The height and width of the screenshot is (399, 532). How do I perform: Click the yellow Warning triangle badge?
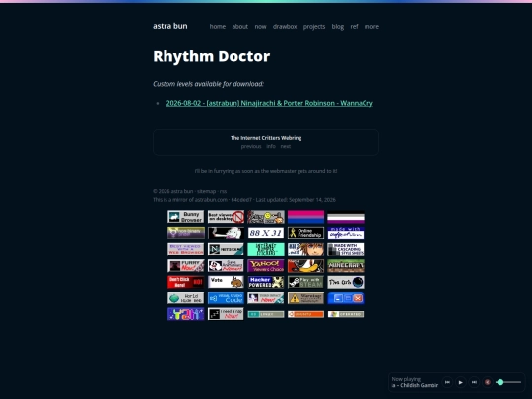point(305,298)
